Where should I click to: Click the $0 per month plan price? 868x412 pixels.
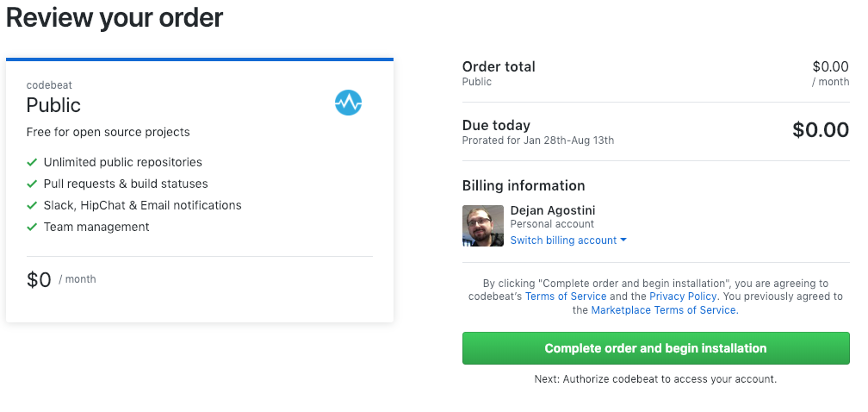40,279
